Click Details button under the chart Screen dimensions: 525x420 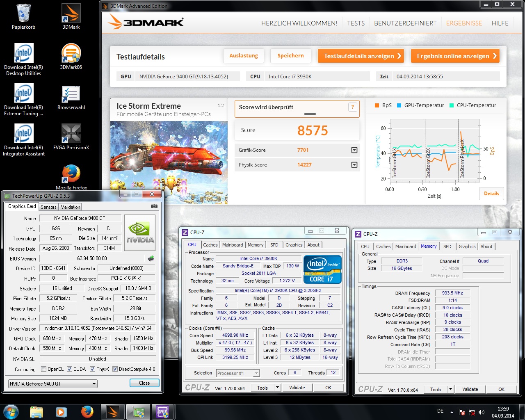[491, 194]
